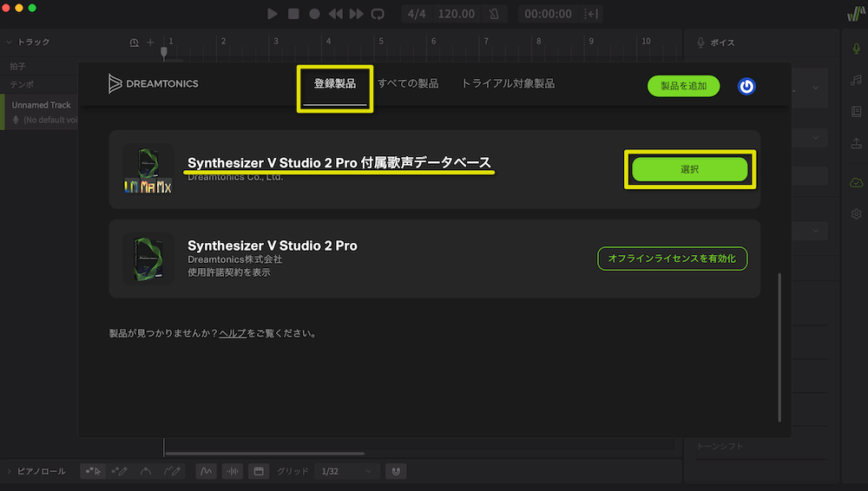Select the freehand curve pencil tool

[x=172, y=472]
